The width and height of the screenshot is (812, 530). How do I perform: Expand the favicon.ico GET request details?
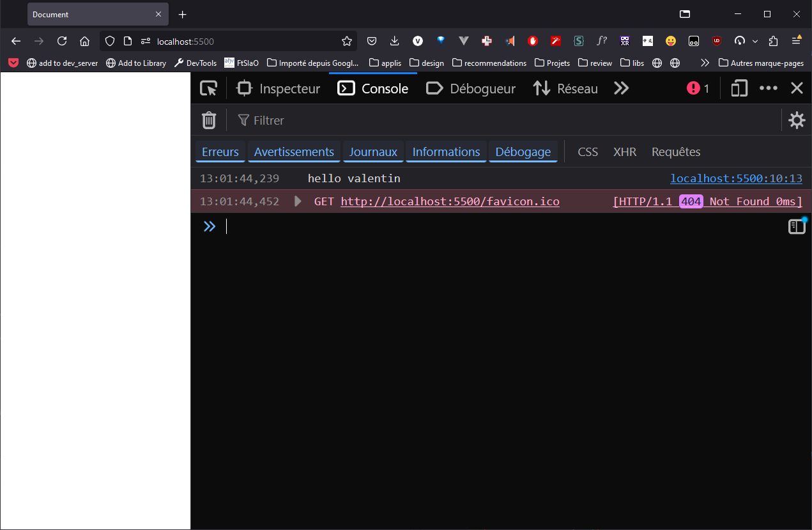(x=298, y=201)
